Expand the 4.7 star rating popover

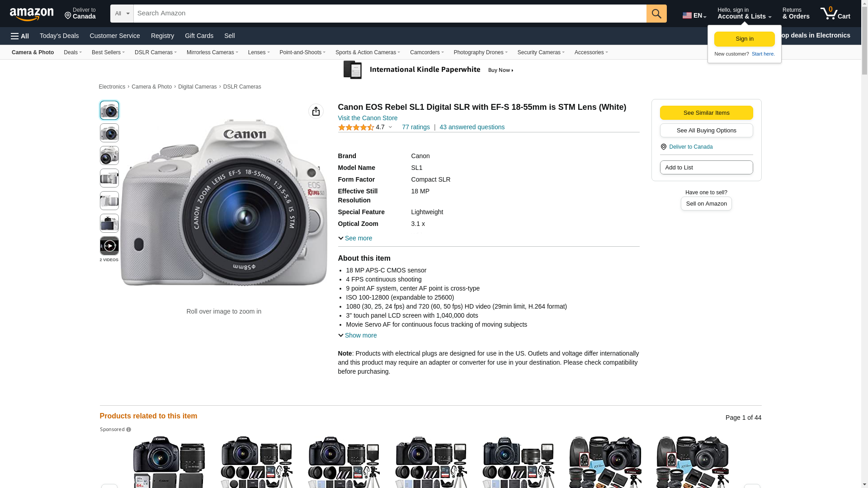[390, 127]
